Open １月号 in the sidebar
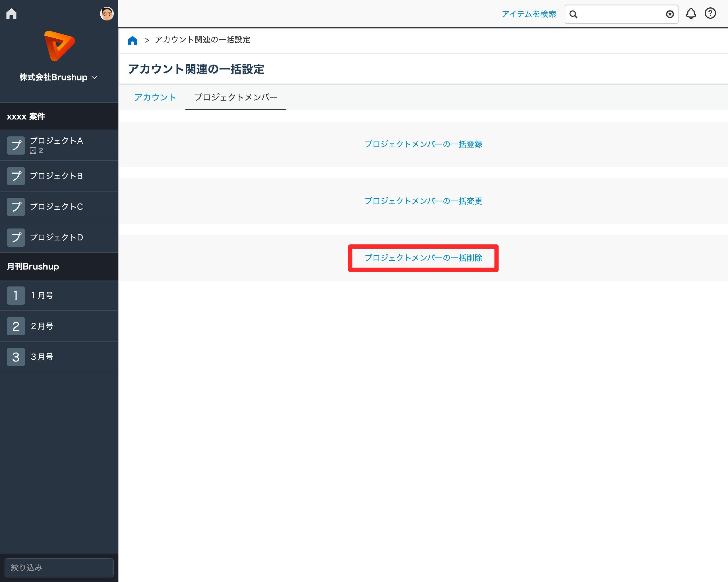 pyautogui.click(x=59, y=296)
